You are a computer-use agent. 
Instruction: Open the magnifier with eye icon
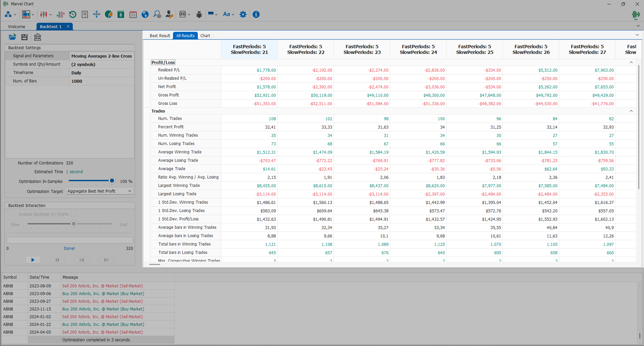(x=157, y=14)
